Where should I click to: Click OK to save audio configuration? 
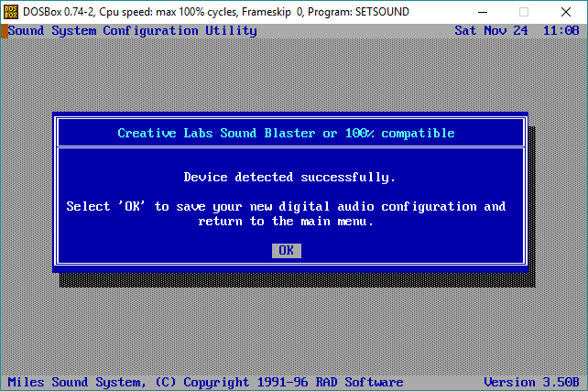(287, 250)
